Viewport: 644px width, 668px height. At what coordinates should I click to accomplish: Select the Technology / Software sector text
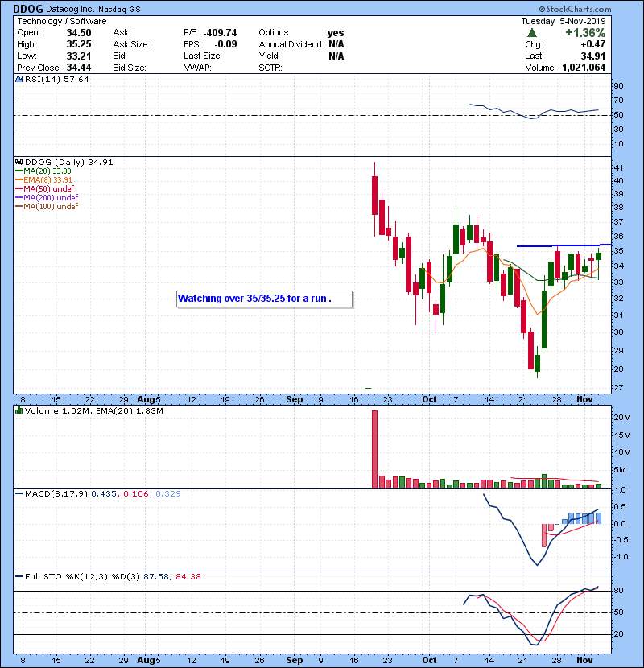tap(62, 21)
